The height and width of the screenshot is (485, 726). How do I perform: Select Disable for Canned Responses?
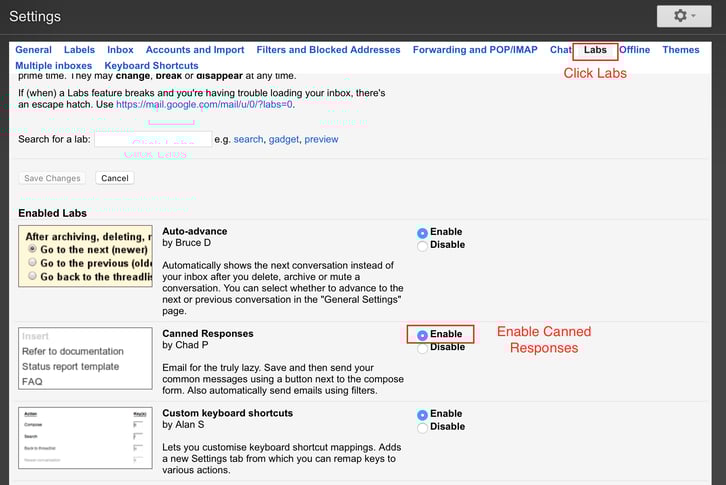click(x=422, y=348)
